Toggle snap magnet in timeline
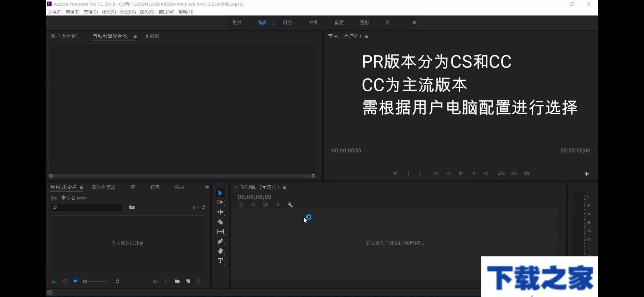The height and width of the screenshot is (297, 644). click(x=253, y=205)
